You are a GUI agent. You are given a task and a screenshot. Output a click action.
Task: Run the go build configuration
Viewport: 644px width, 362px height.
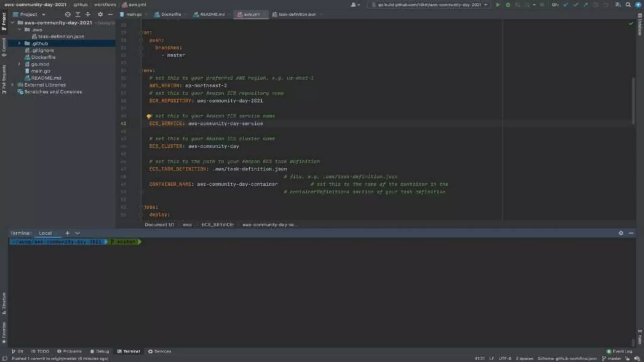click(497, 5)
